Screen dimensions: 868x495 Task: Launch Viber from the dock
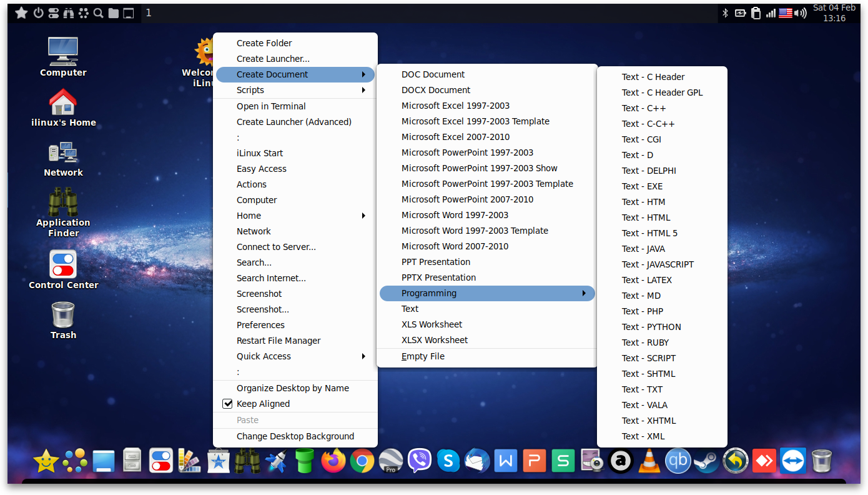pos(420,462)
